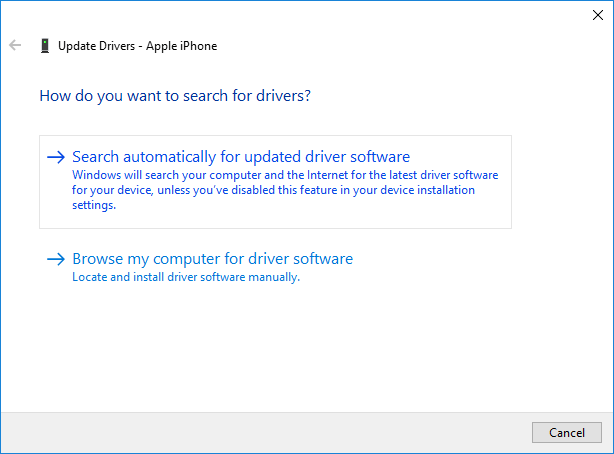
Task: Click the arrow icon beside Browse my computer
Action: point(56,259)
